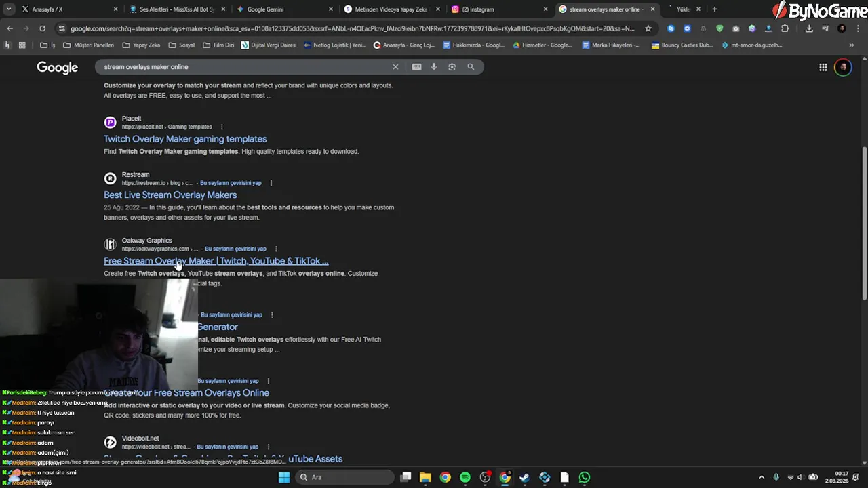Open the camera screenshot extension
This screenshot has height=488, width=868.
(x=736, y=28)
